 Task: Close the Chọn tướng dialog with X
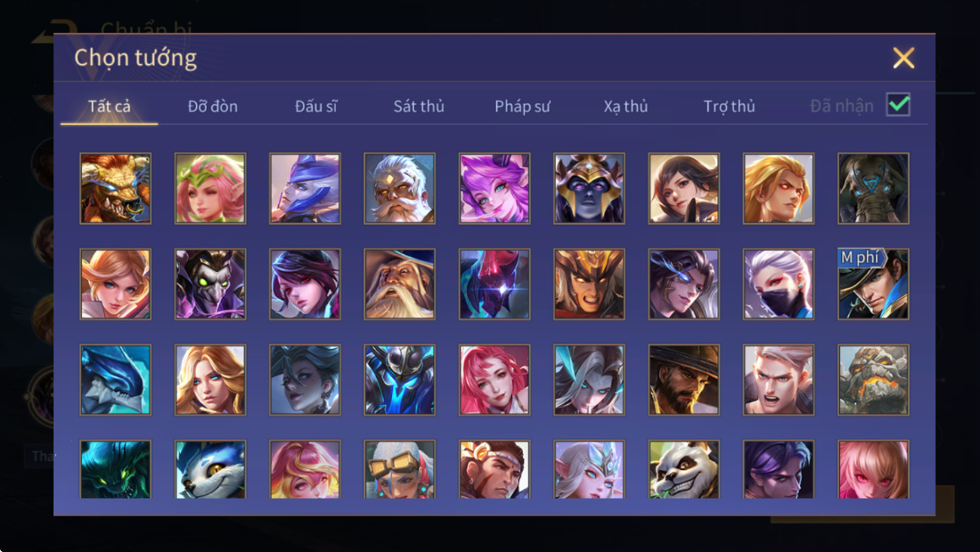pyautogui.click(x=903, y=57)
